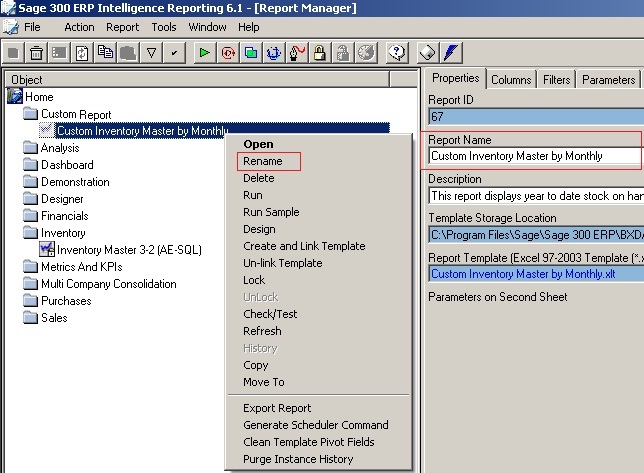Screen dimensions: 644x473
Task: Click the Report Template xlt file field
Action: tap(536, 273)
